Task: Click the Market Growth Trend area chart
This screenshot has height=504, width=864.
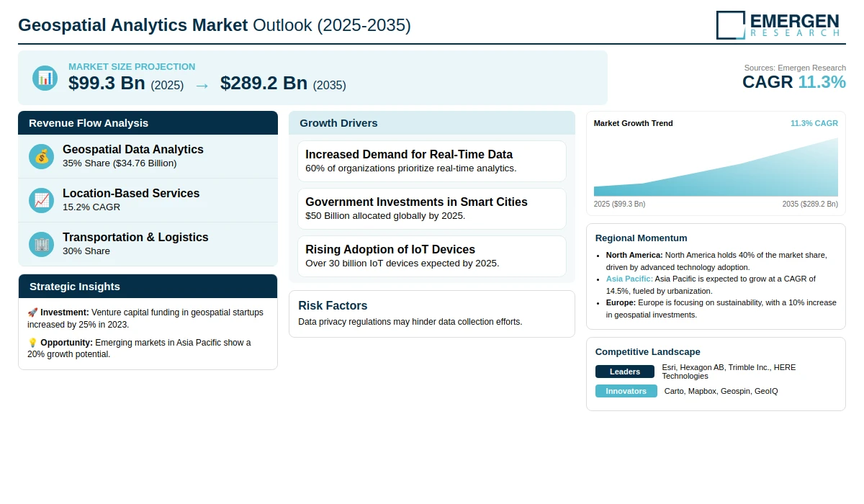Action: coord(716,167)
